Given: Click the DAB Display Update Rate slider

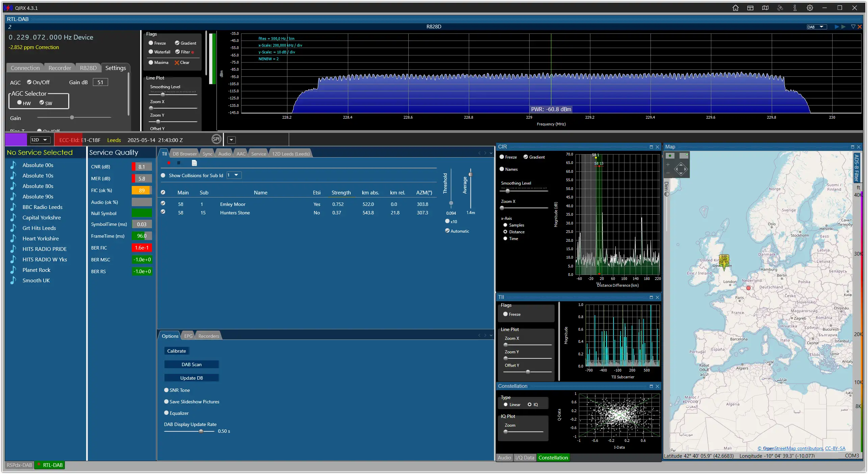Looking at the screenshot, I should (x=189, y=431).
